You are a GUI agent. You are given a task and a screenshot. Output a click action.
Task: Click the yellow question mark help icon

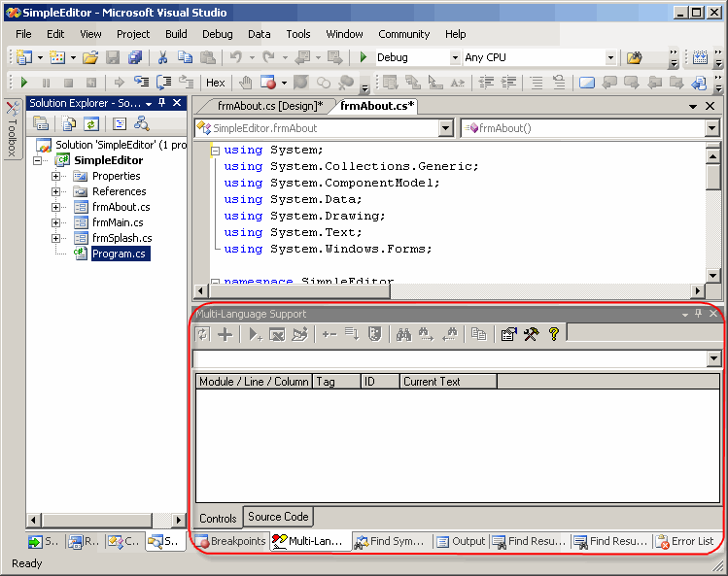554,334
